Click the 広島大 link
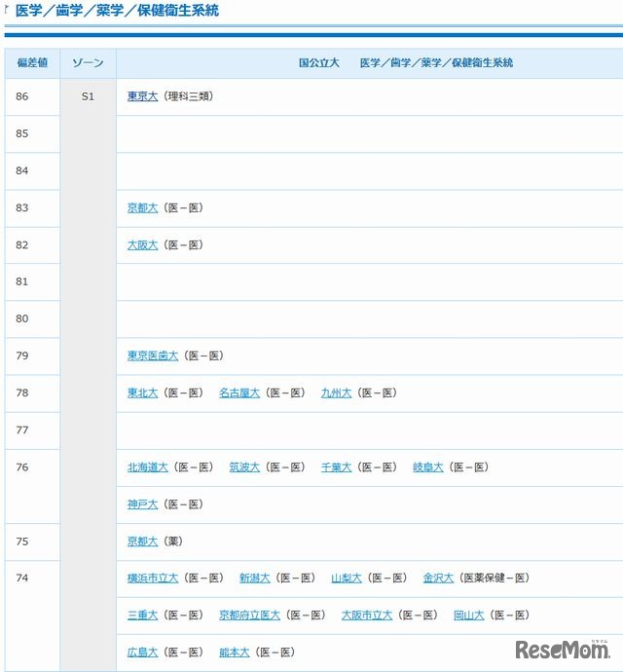 click(143, 653)
